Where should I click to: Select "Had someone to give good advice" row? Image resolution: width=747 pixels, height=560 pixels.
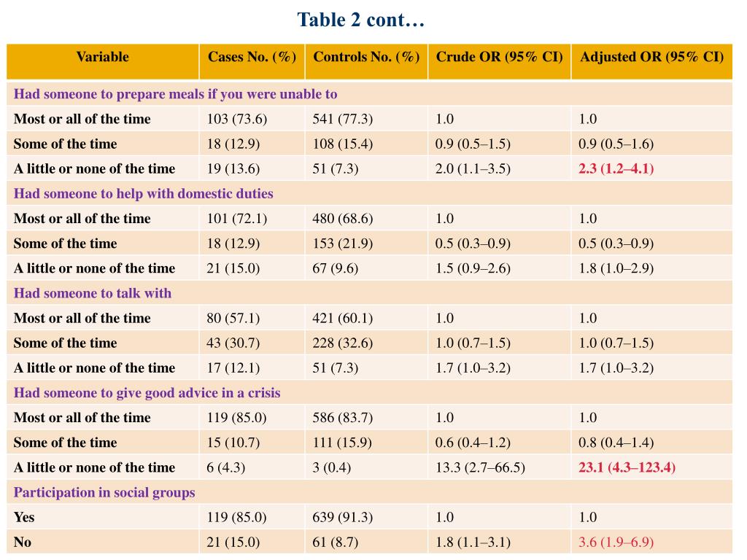tap(147, 393)
